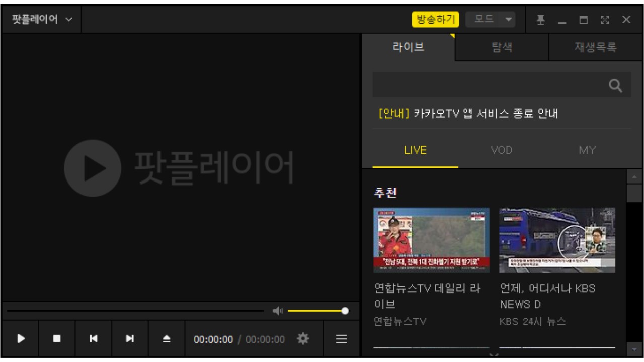Image resolution: width=644 pixels, height=362 pixels.
Task: Maximize the player window
Action: pos(584,20)
